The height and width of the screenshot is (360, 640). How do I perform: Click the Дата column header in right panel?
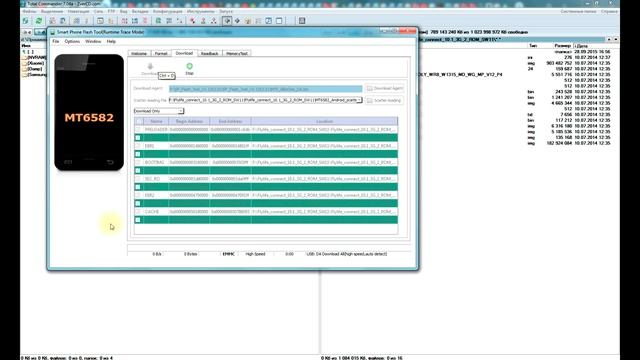click(x=581, y=46)
